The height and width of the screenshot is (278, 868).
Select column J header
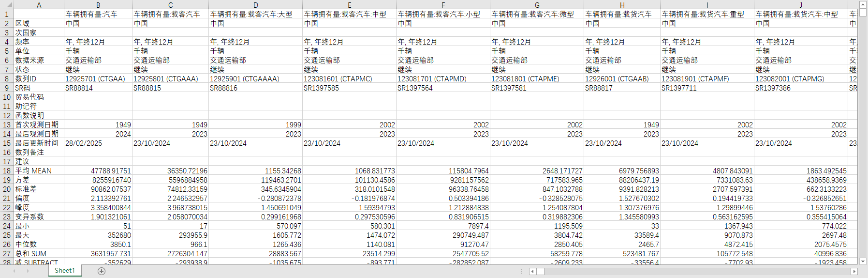[x=801, y=5]
